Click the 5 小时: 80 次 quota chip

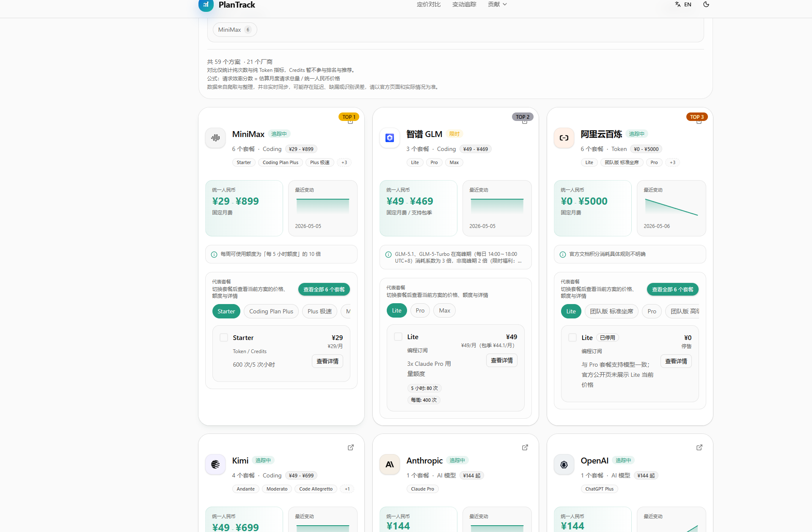click(x=424, y=388)
